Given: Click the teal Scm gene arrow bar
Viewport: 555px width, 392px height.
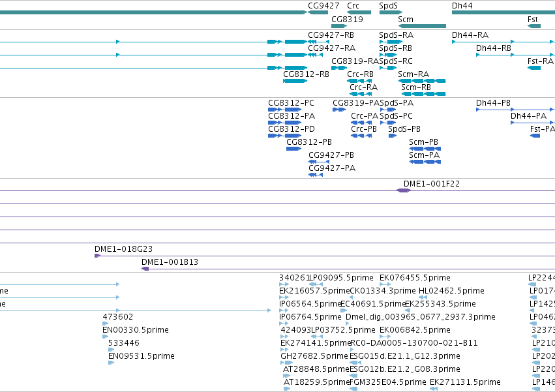Looking at the screenshot, I should [422, 26].
